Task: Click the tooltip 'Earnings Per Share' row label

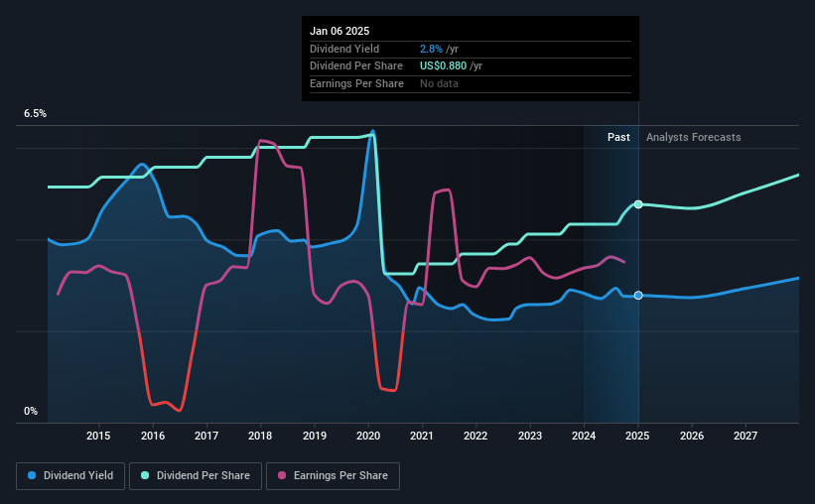Action: click(x=356, y=83)
